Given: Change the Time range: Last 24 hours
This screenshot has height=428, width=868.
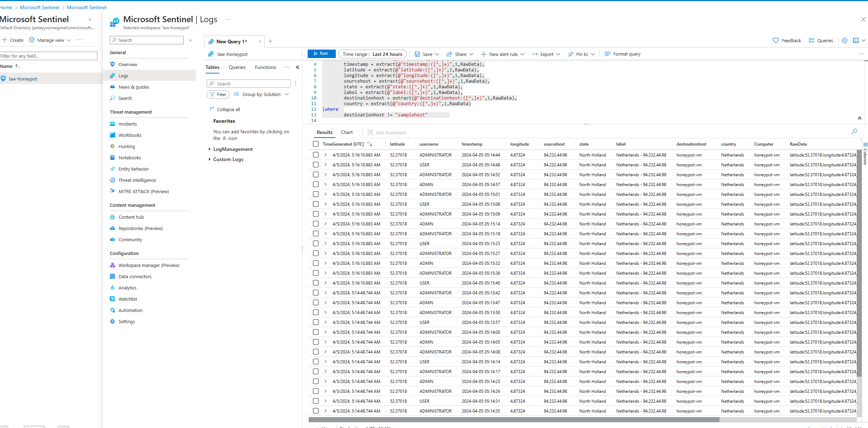Looking at the screenshot, I should click(x=372, y=54).
